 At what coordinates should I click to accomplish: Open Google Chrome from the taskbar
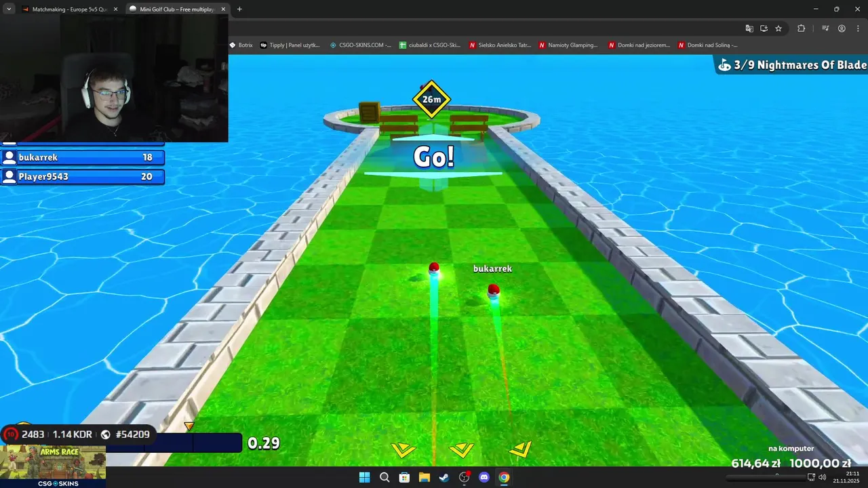(x=504, y=477)
